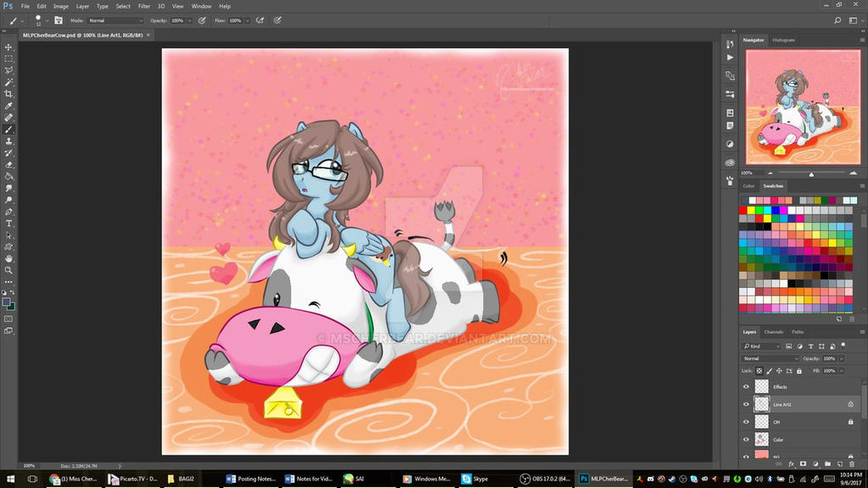Click the delete layer trash icon
This screenshot has width=868, height=488.
click(x=851, y=463)
